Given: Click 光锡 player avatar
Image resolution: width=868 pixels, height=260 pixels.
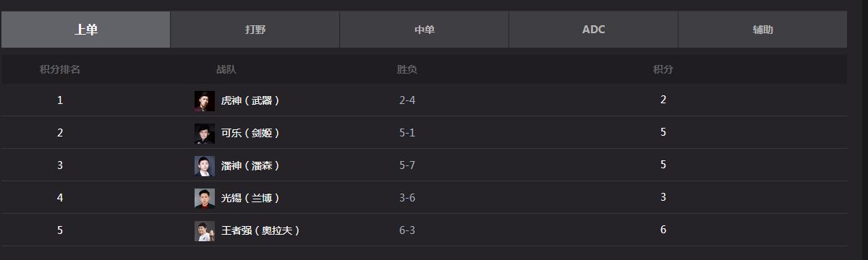Looking at the screenshot, I should (x=205, y=199).
